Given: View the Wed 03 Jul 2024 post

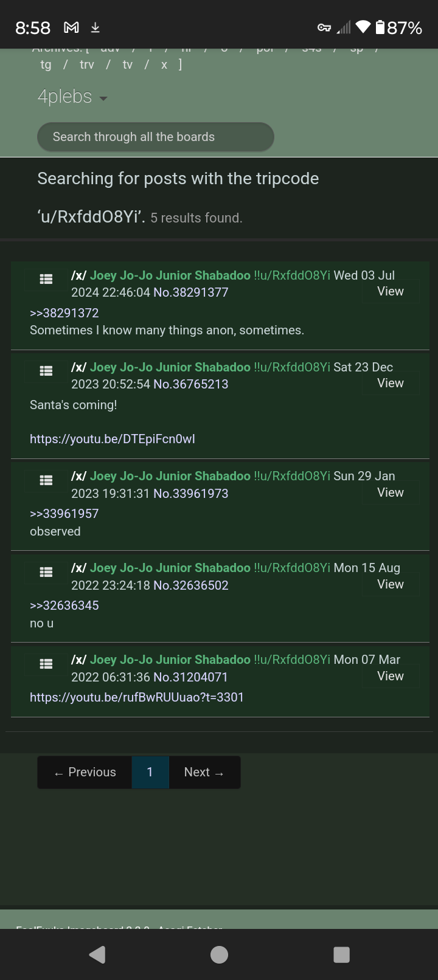Looking at the screenshot, I should click(x=390, y=291).
